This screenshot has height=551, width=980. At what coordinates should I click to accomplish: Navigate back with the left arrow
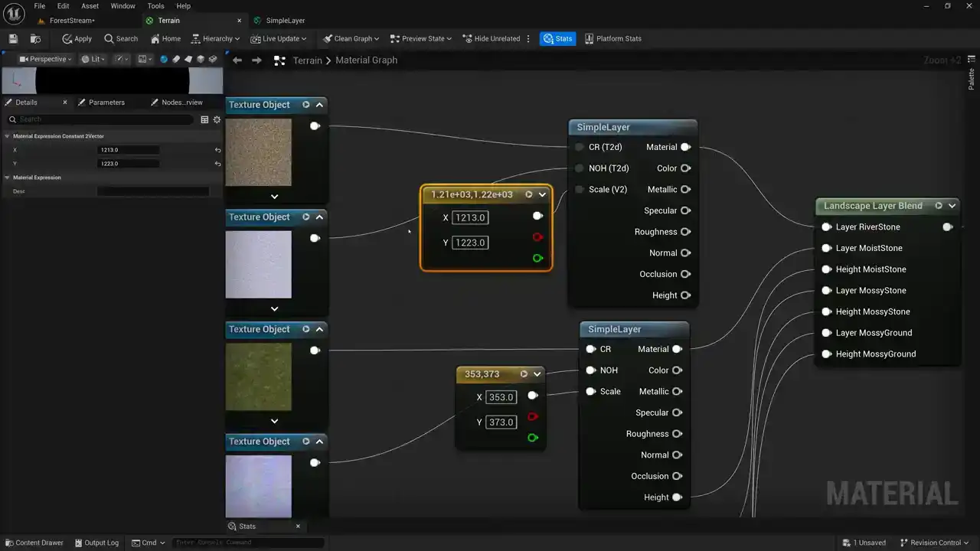pos(237,60)
